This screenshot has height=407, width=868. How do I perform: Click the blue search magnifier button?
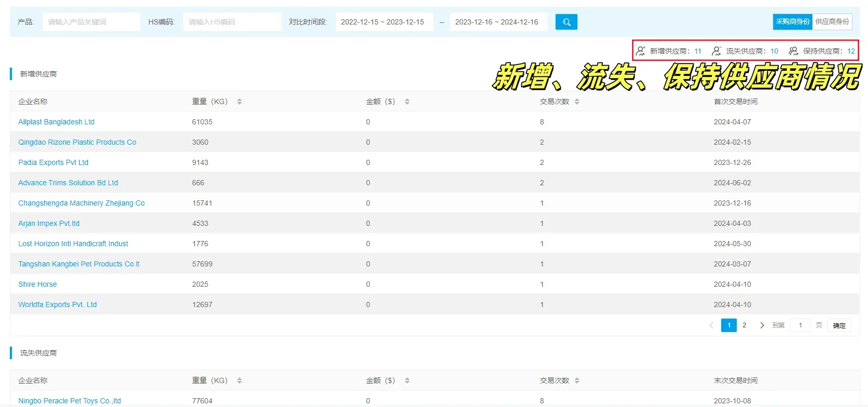click(x=566, y=22)
